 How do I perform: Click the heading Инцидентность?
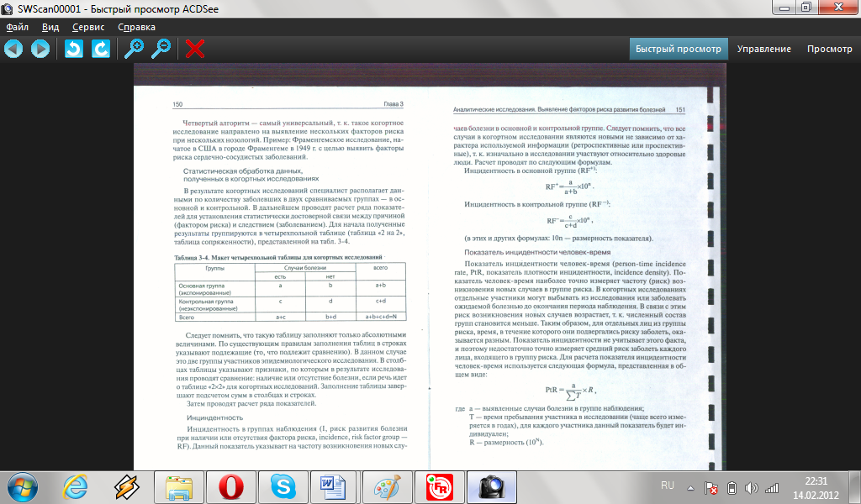point(214,417)
